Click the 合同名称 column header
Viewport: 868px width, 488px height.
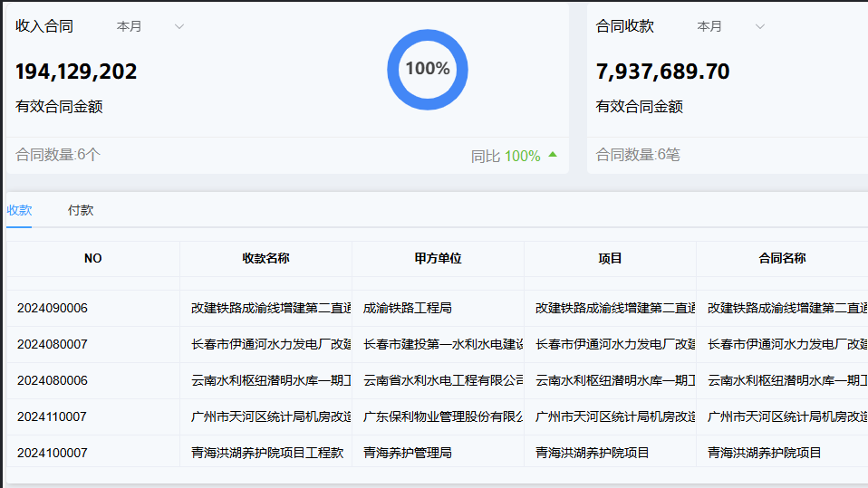coord(782,258)
